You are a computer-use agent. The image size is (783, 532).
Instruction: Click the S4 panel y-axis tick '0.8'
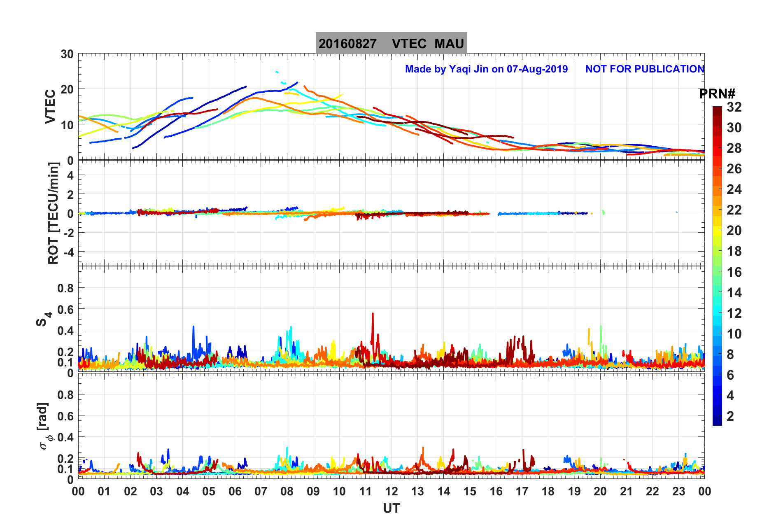click(x=66, y=289)
